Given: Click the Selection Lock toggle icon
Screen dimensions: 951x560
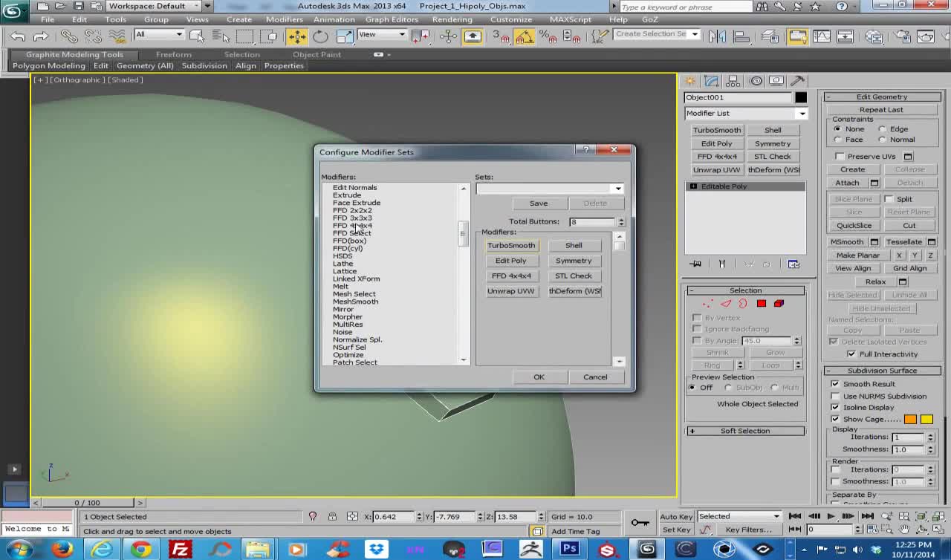Looking at the screenshot, I should (332, 516).
